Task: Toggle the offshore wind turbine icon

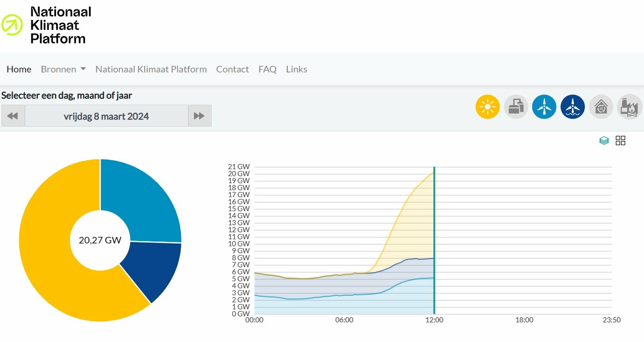Action: click(x=572, y=107)
